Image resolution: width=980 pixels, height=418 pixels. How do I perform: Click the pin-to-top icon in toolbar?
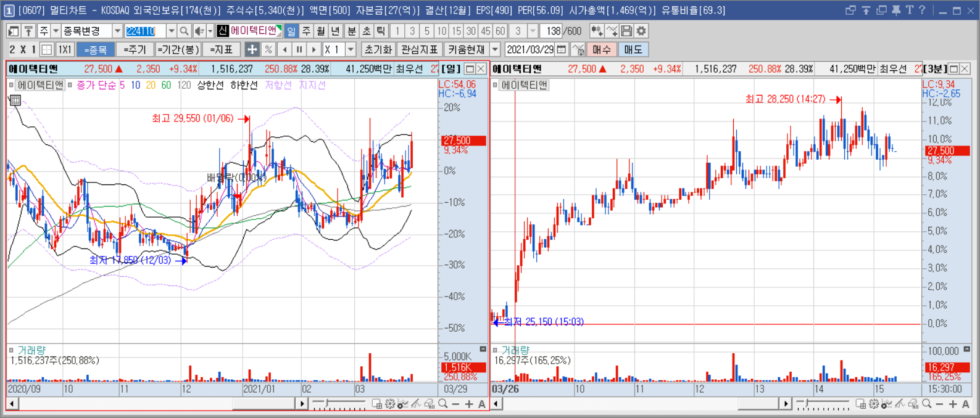[28, 31]
